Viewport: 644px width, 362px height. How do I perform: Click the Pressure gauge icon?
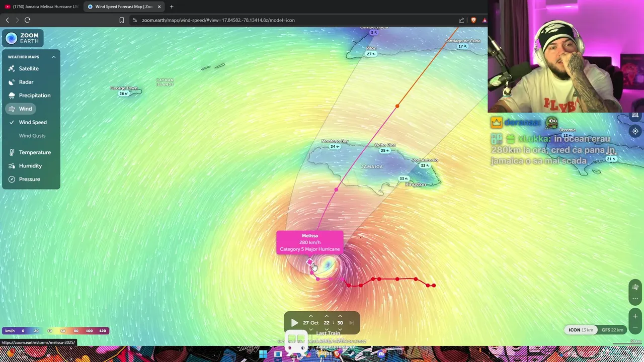pos(12,179)
